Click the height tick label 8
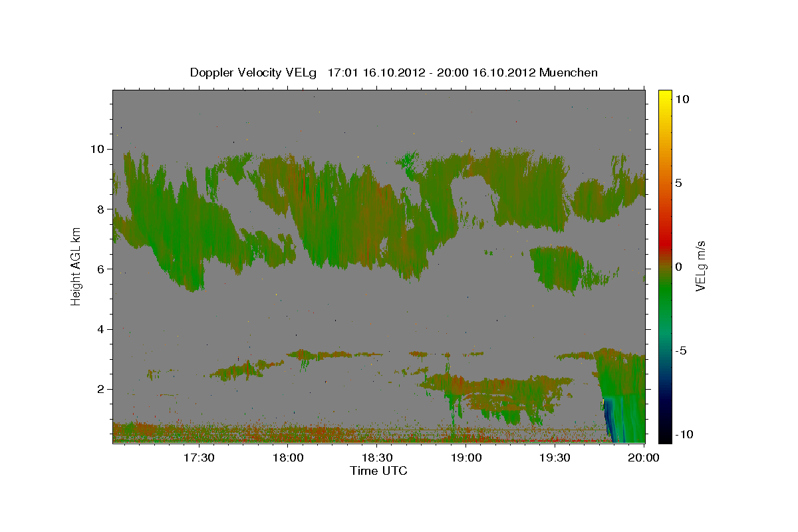 [x=102, y=209]
